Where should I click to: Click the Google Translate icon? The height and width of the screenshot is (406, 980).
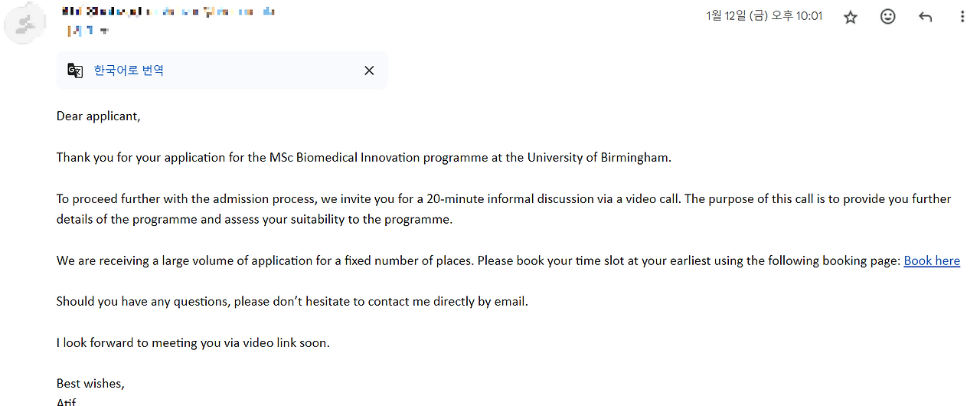75,70
